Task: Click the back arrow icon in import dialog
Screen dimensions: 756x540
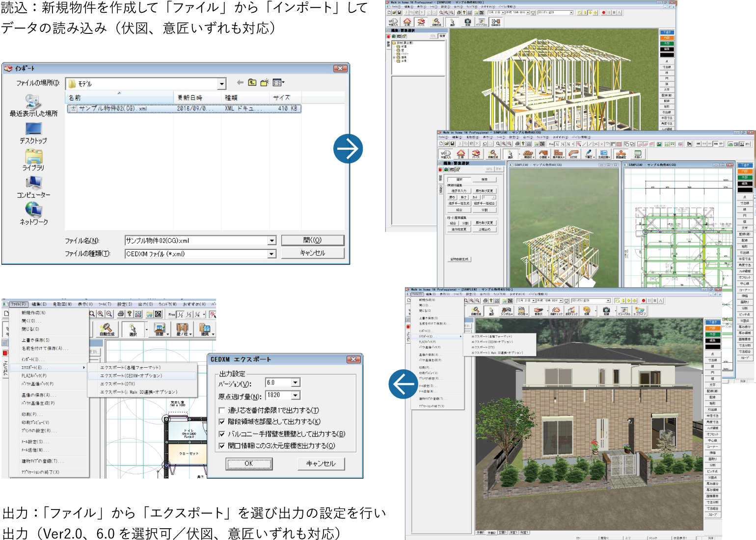Action: pos(240,82)
